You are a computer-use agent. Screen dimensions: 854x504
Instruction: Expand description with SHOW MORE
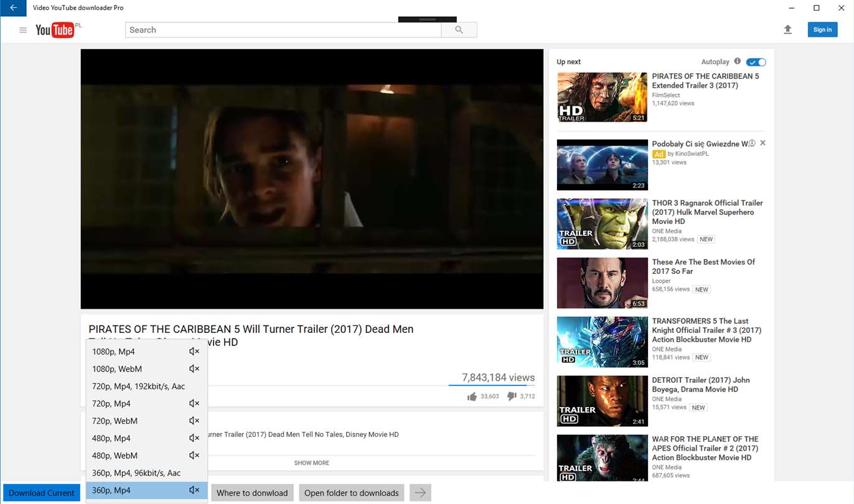[x=312, y=463]
